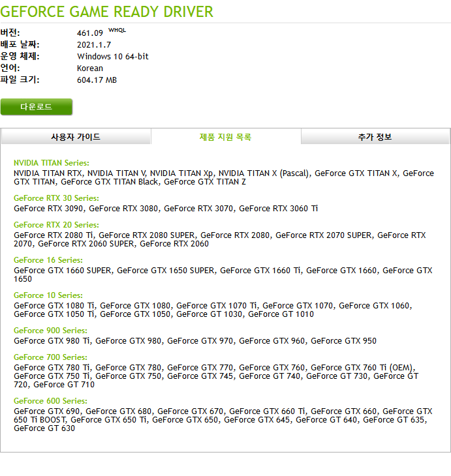The image size is (451, 476).
Task: Click GeForce GTX 1080 Ti entry
Action: point(54,306)
